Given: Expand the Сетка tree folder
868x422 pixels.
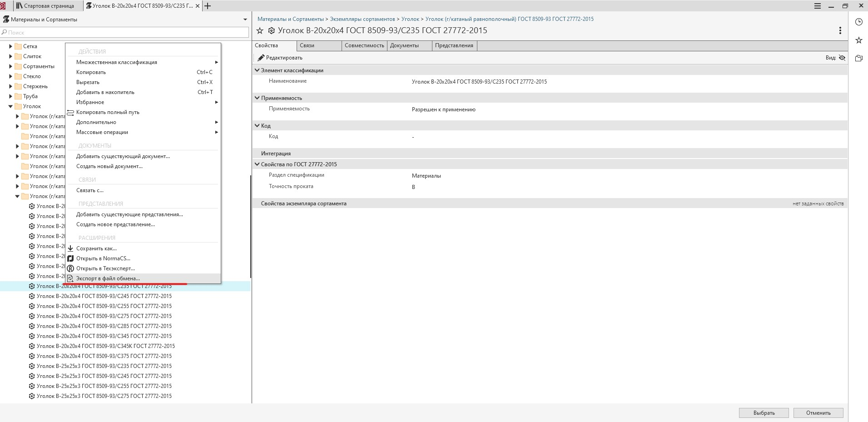Looking at the screenshot, I should [10, 46].
